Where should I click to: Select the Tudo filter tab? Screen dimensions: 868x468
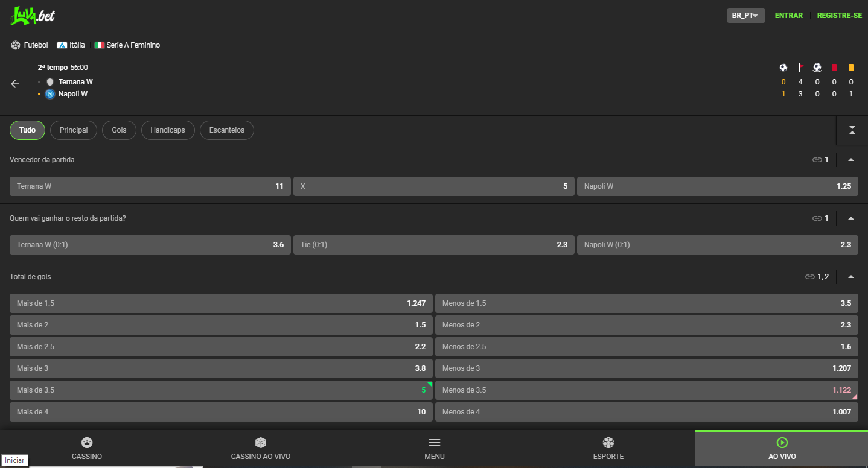pyautogui.click(x=27, y=130)
